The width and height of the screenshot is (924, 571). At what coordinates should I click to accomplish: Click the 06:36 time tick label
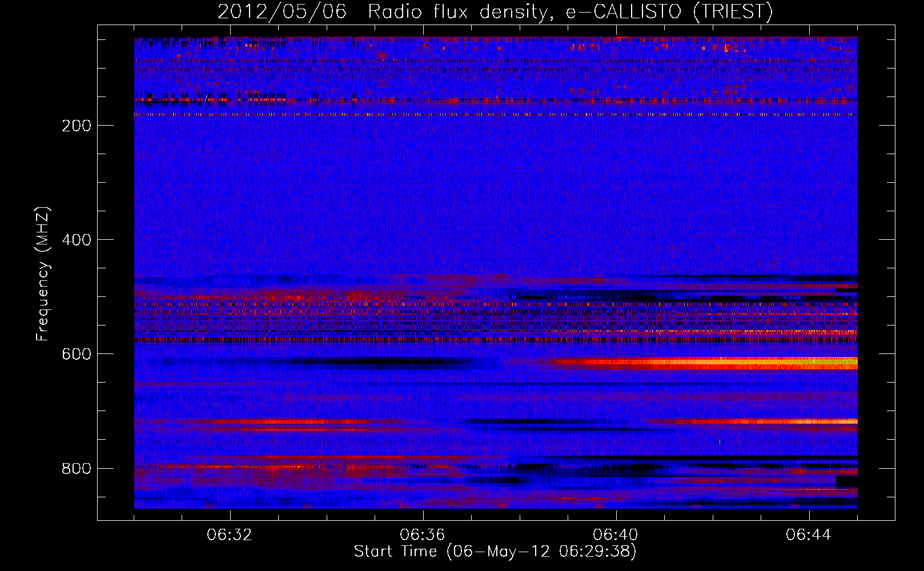[x=423, y=535]
